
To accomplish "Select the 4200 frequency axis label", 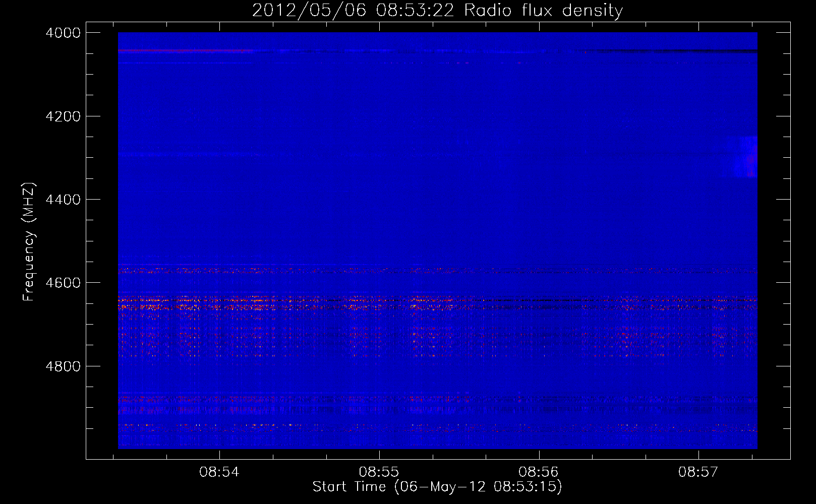I will tap(63, 116).
